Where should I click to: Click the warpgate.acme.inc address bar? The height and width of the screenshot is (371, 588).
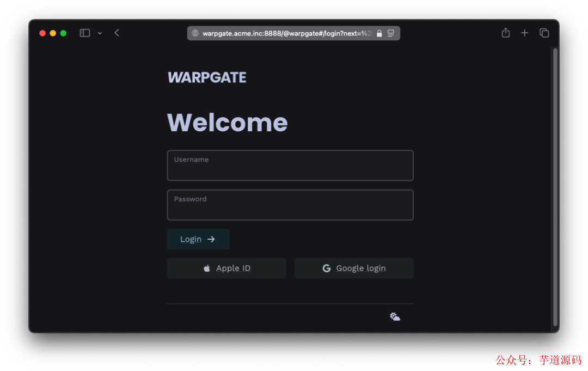pyautogui.click(x=293, y=33)
